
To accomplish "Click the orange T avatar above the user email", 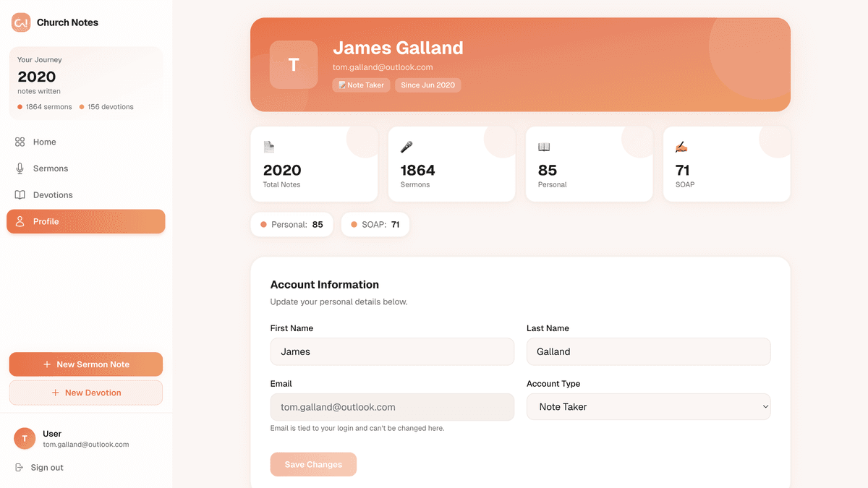I will 24,438.
